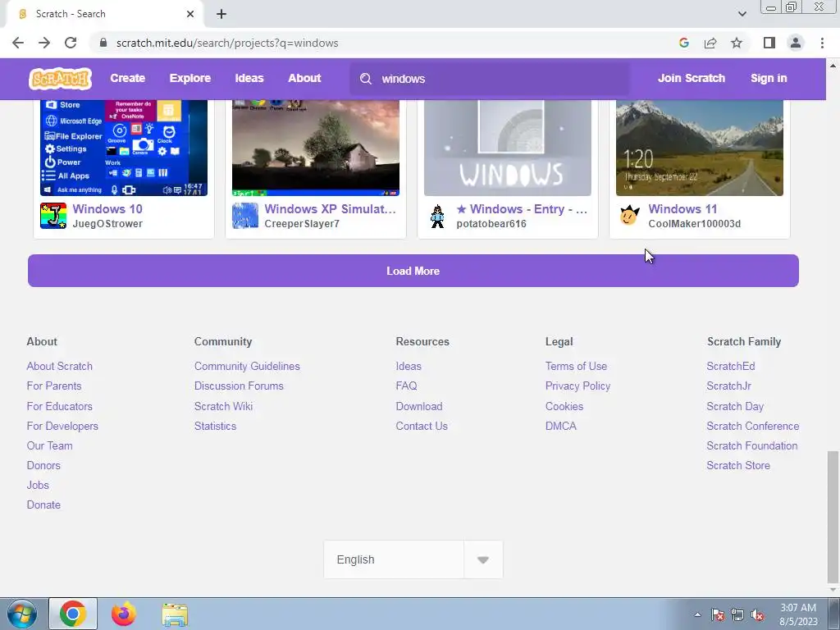Click the For Educators link
This screenshot has width=840, height=630.
pyautogui.click(x=59, y=406)
